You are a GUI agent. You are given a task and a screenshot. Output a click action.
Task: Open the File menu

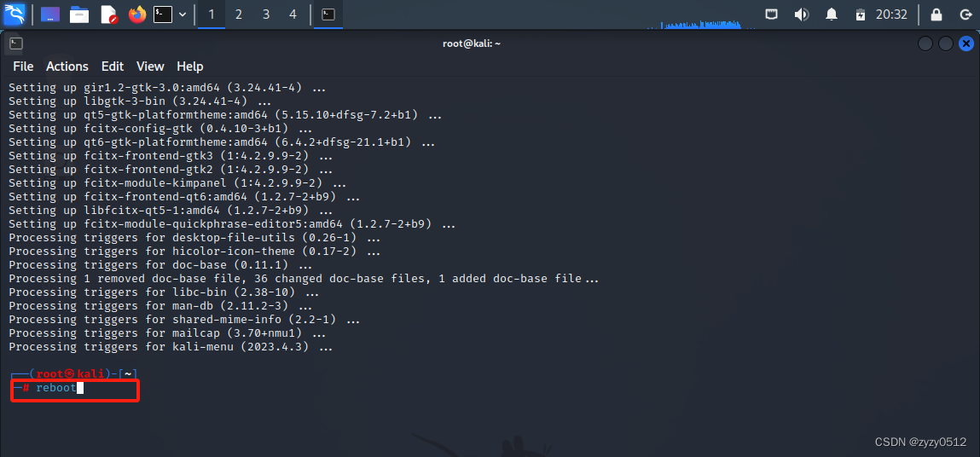(x=23, y=67)
